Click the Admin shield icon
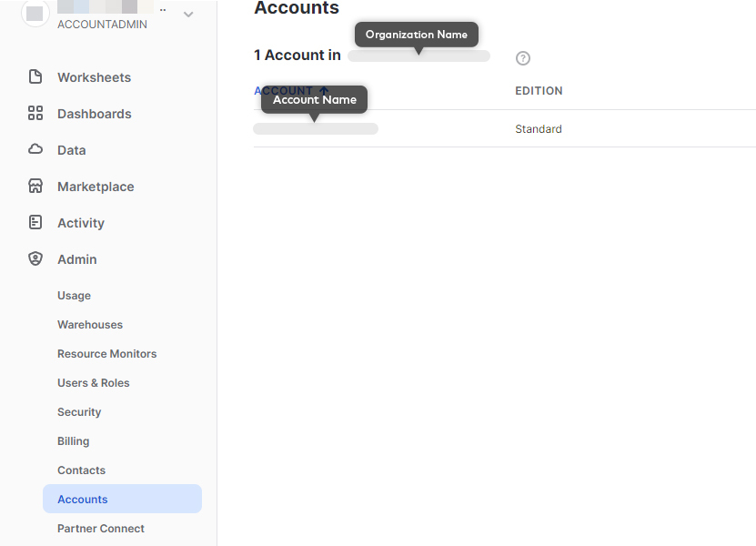This screenshot has height=546, width=756. point(35,259)
